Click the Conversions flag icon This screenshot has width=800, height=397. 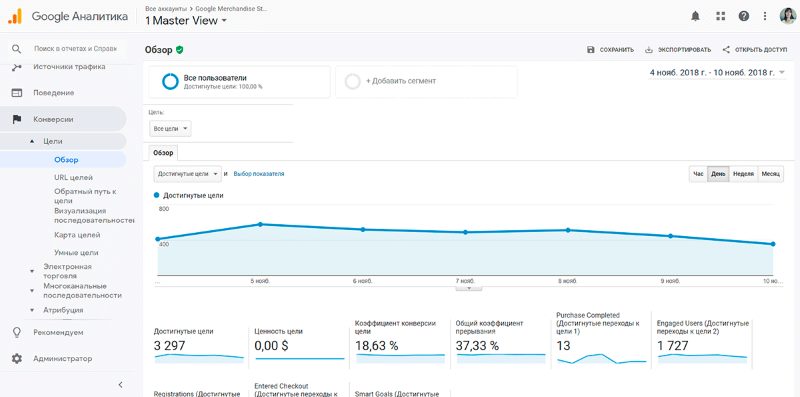click(x=17, y=119)
